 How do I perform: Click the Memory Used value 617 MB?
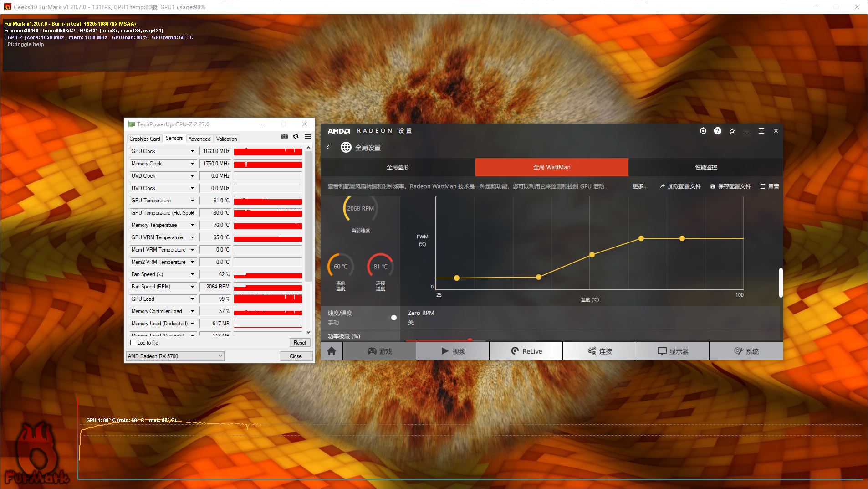coord(215,324)
